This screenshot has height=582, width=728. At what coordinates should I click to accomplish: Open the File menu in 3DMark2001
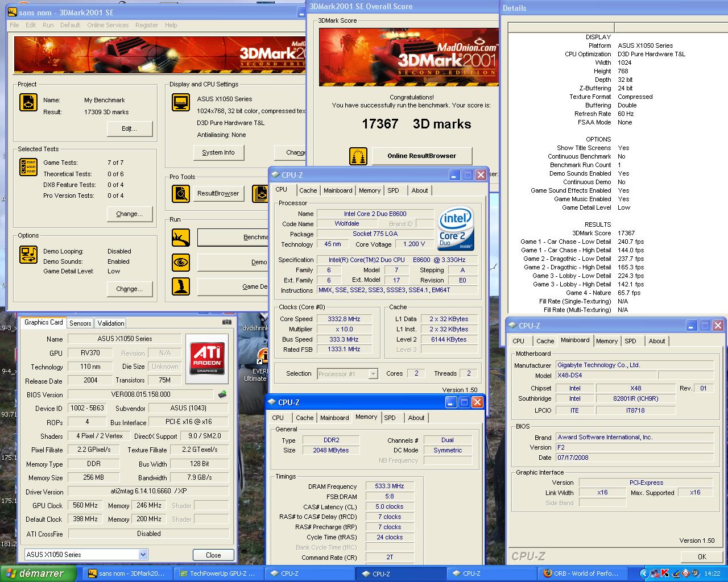(15, 25)
